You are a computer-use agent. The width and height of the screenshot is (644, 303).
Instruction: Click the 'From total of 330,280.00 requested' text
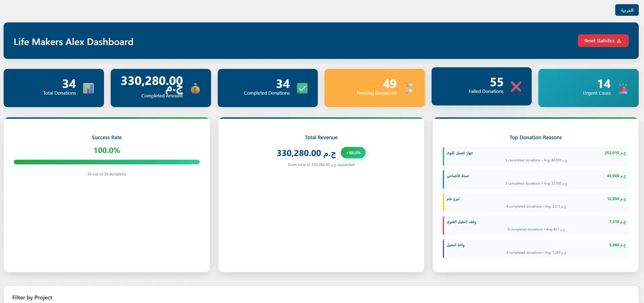(321, 165)
